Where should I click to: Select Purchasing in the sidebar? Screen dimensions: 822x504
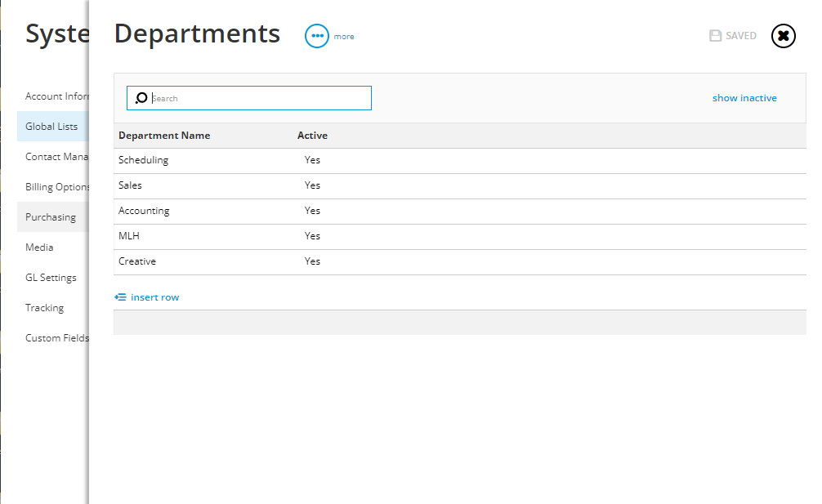pyautogui.click(x=51, y=216)
